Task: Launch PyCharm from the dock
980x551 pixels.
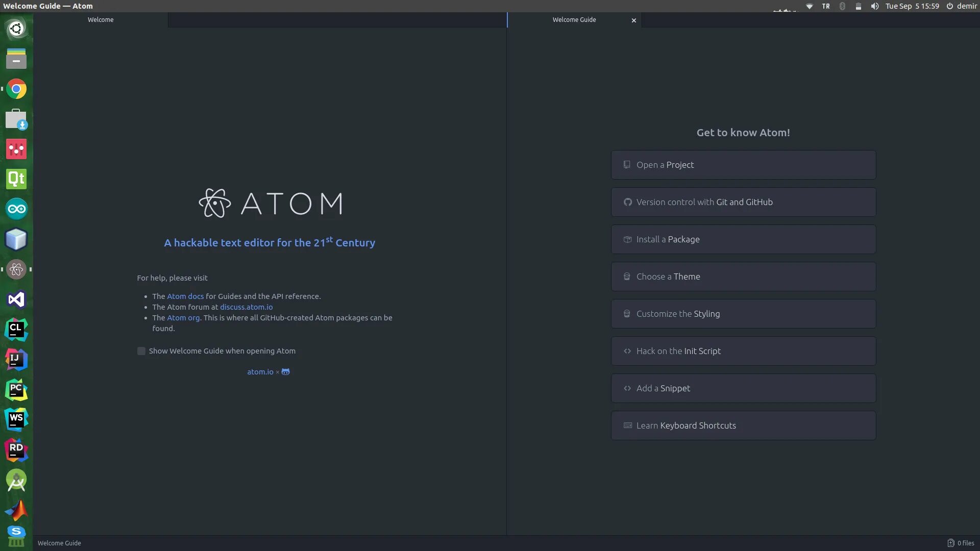Action: [16, 390]
